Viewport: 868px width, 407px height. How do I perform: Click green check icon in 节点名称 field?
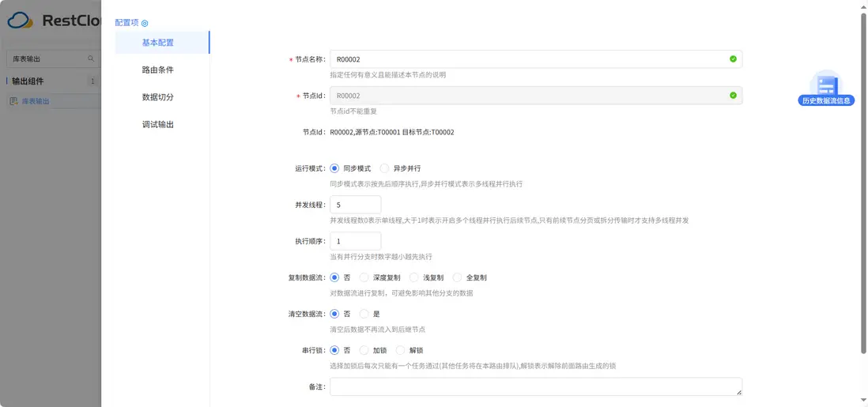[733, 58]
